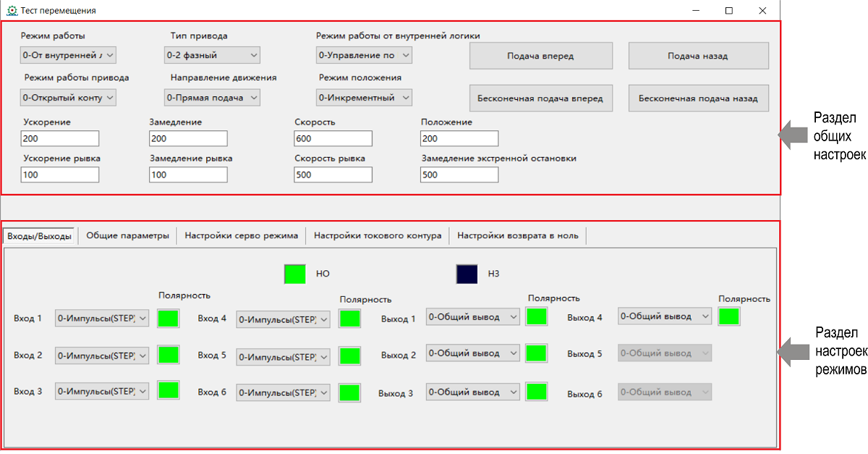Click Бесконечная подача назад button
Viewport: 868px width, 454px height.
[698, 98]
